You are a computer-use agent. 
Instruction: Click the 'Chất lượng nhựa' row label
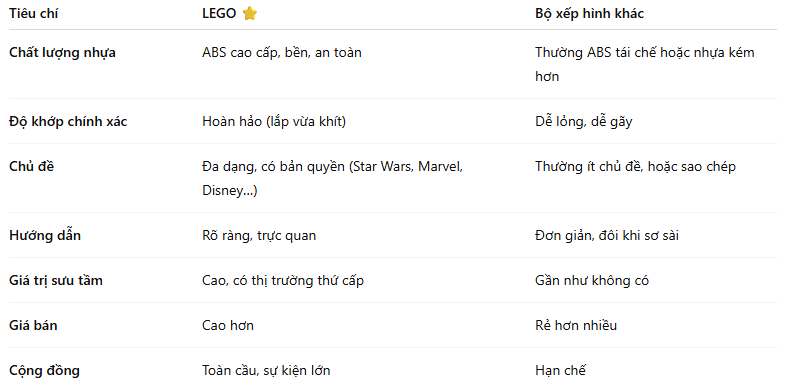click(62, 52)
